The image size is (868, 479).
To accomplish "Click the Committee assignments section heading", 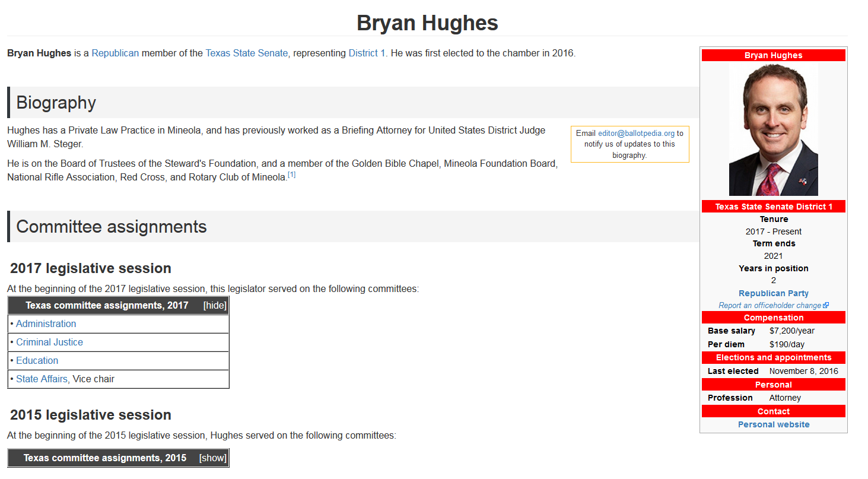I will click(x=112, y=227).
